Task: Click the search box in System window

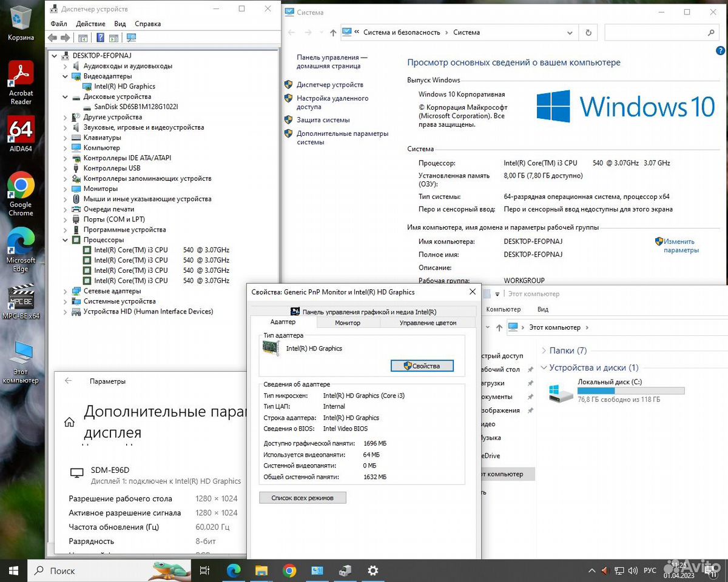Action: point(662,32)
